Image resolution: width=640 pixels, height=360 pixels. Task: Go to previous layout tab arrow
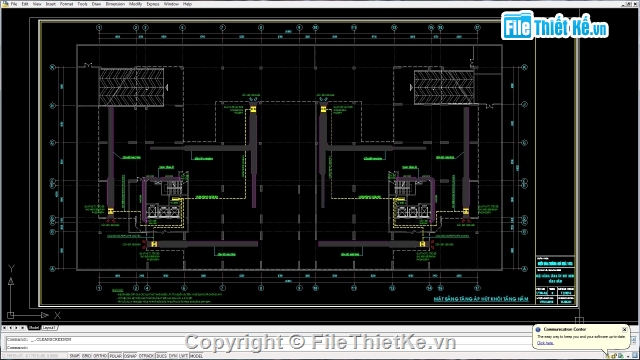pos(10,328)
